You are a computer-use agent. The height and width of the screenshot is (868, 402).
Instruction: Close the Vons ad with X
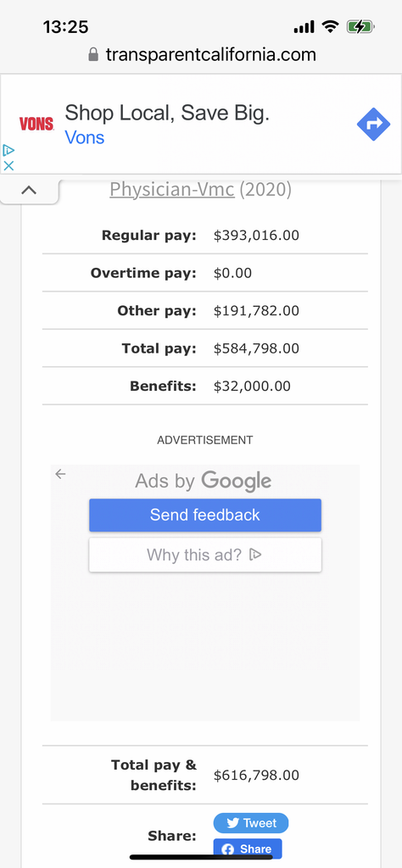8,165
